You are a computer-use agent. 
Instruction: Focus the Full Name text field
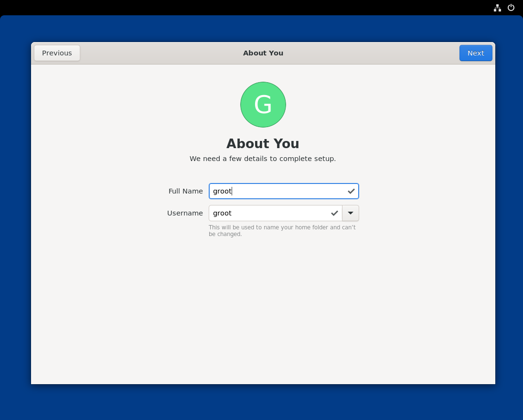point(277,191)
